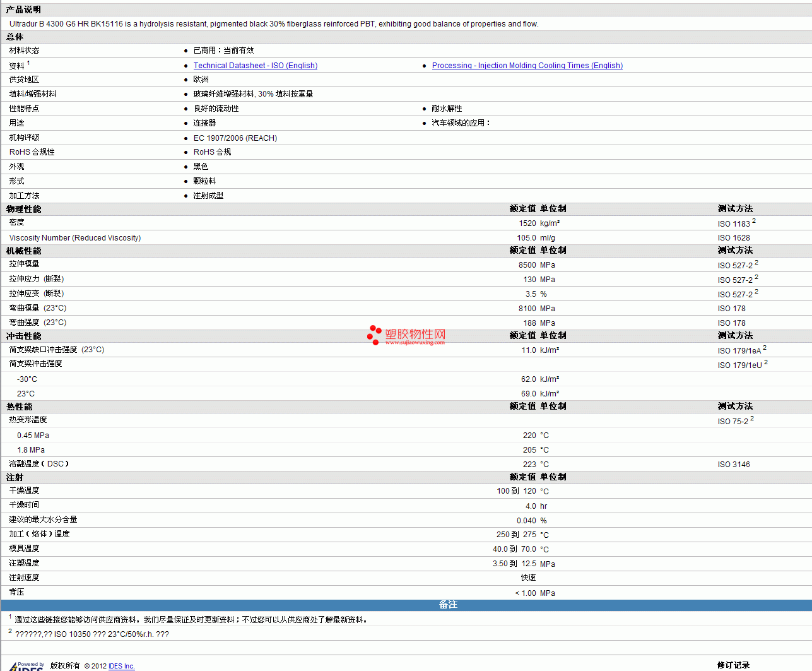Select the 热变形温度 row label

28,420
